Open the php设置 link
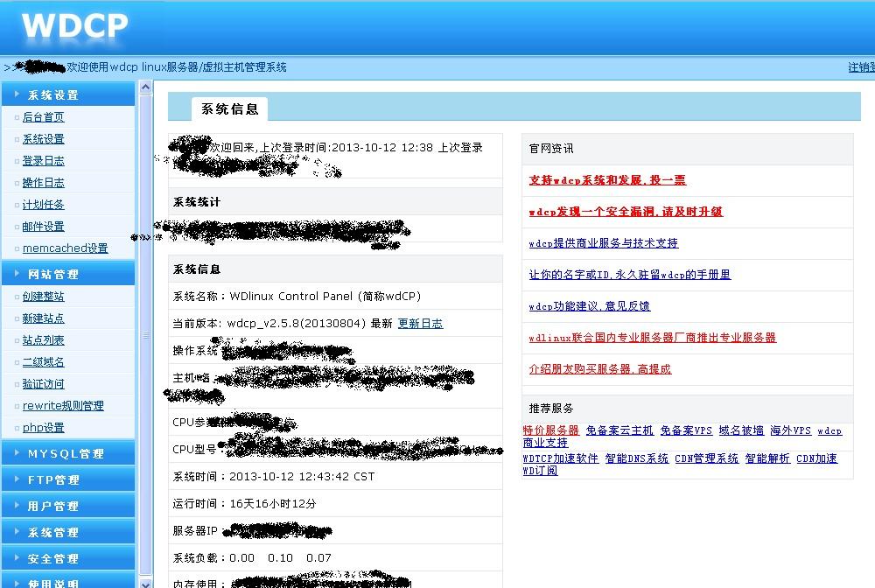The width and height of the screenshot is (875, 588). pyautogui.click(x=43, y=427)
